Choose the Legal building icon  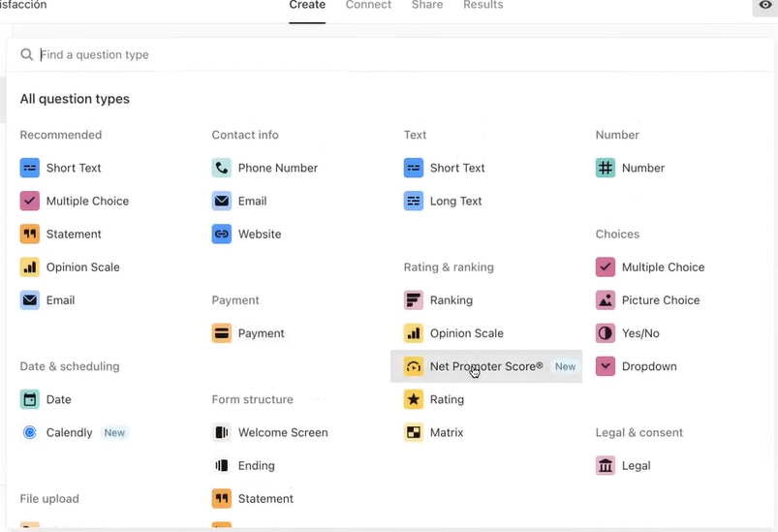pyautogui.click(x=606, y=465)
